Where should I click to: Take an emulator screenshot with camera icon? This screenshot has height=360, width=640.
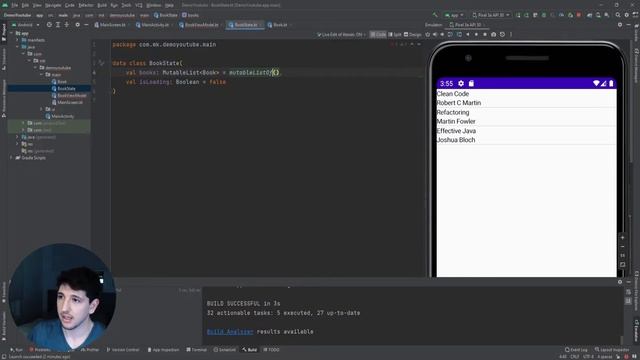[x=493, y=35]
